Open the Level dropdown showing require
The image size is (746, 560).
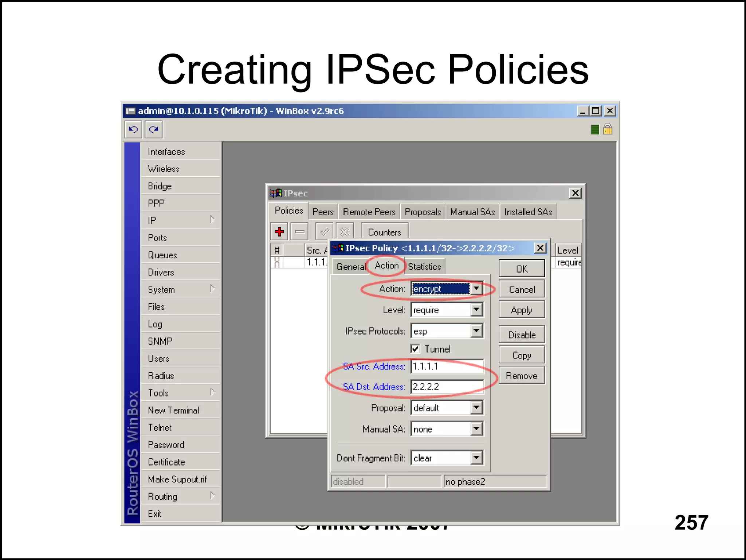click(476, 310)
